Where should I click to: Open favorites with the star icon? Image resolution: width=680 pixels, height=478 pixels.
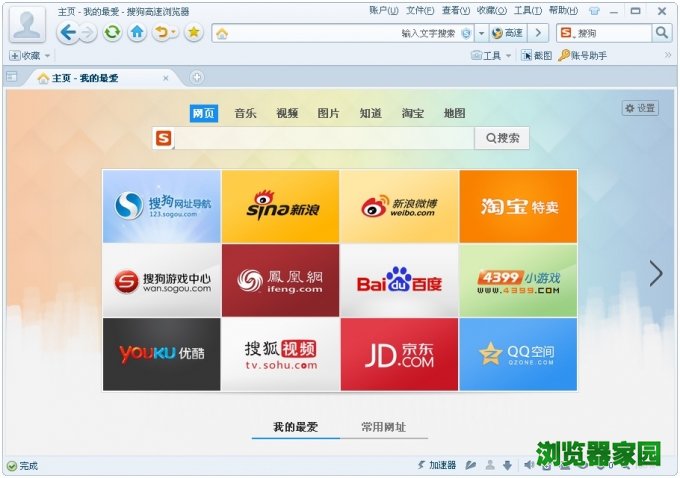tap(194, 33)
